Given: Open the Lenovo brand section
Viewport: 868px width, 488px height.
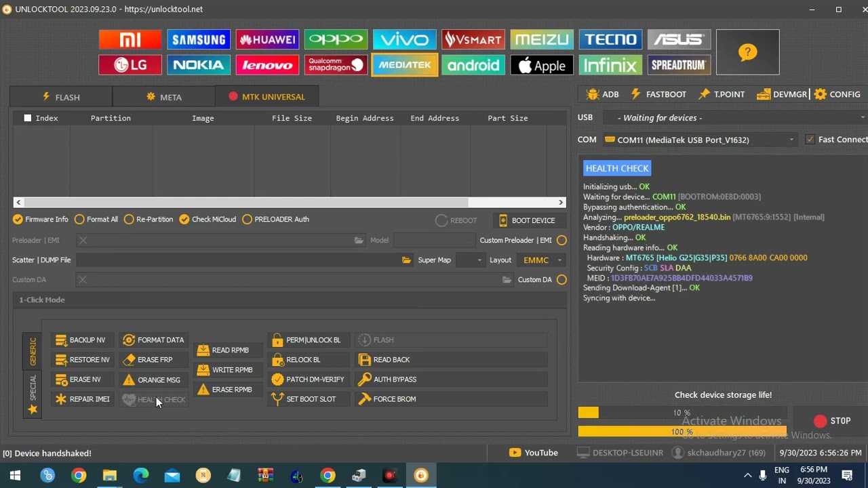Looking at the screenshot, I should click(x=267, y=65).
